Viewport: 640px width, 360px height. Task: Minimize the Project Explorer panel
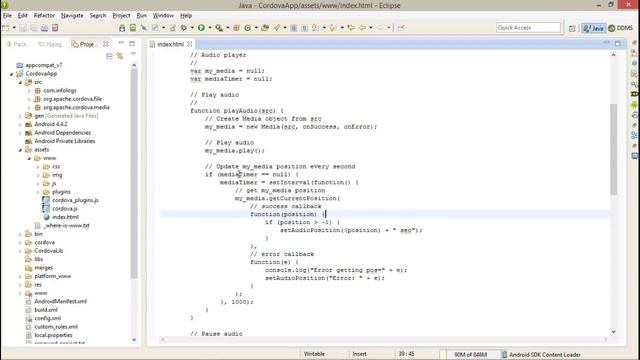pos(121,43)
